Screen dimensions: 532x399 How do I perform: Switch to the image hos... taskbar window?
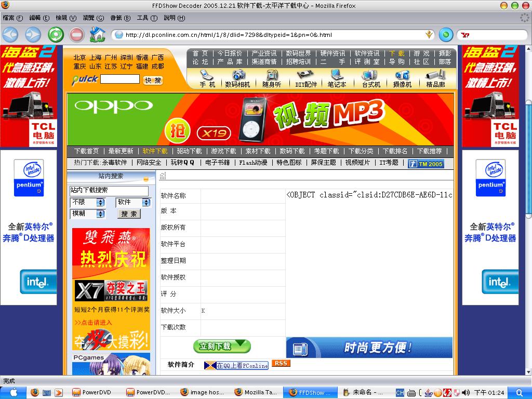pos(203,393)
